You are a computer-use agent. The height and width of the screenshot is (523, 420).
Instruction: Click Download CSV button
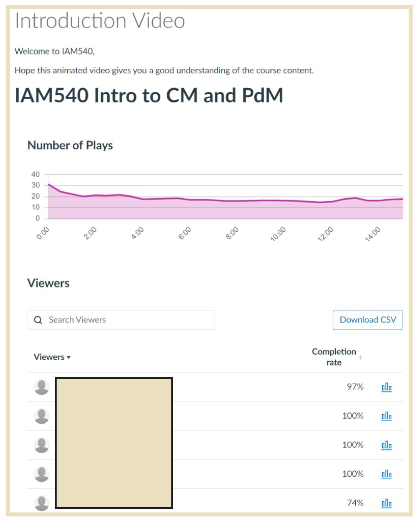point(368,320)
